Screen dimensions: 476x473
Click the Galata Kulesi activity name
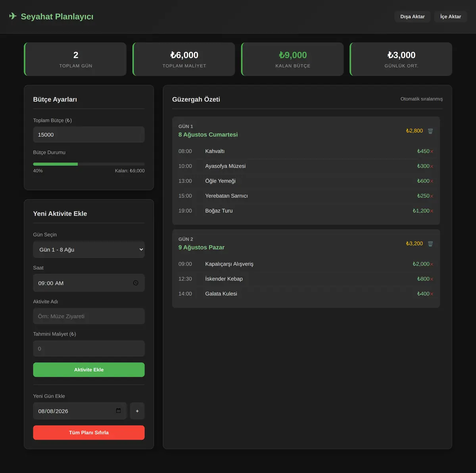(x=221, y=294)
